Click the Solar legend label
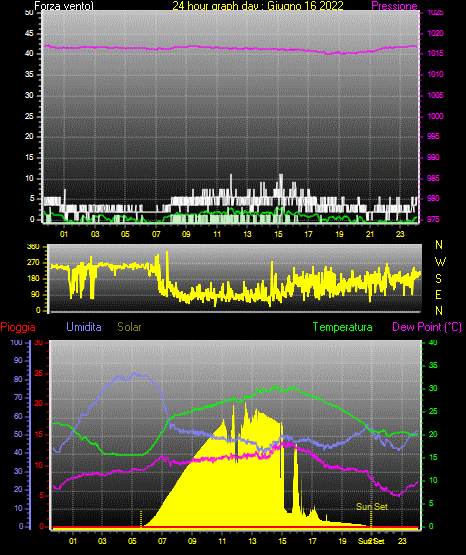The image size is (466, 555). [129, 327]
